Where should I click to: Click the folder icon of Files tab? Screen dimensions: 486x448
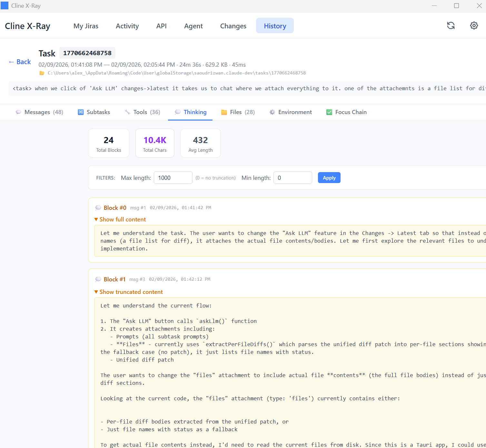[x=224, y=112]
